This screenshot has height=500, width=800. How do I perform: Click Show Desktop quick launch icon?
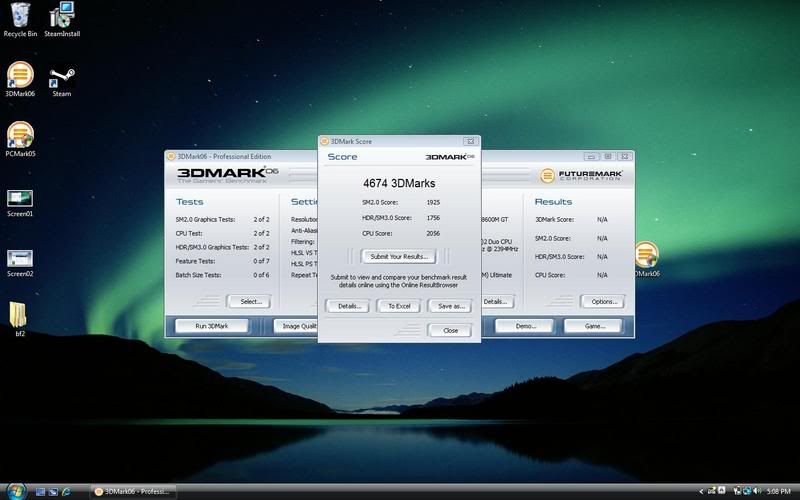[x=40, y=492]
